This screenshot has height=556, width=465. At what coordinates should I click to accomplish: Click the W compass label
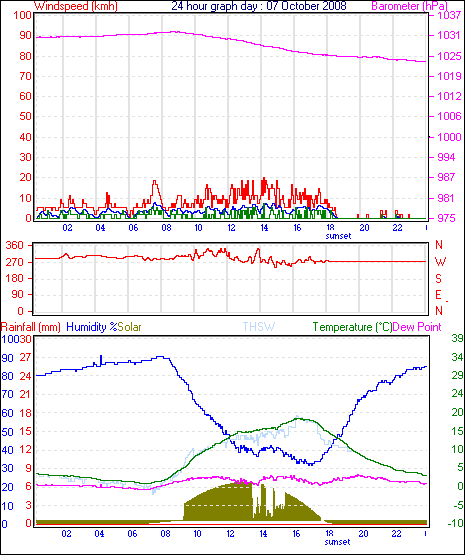point(440,262)
